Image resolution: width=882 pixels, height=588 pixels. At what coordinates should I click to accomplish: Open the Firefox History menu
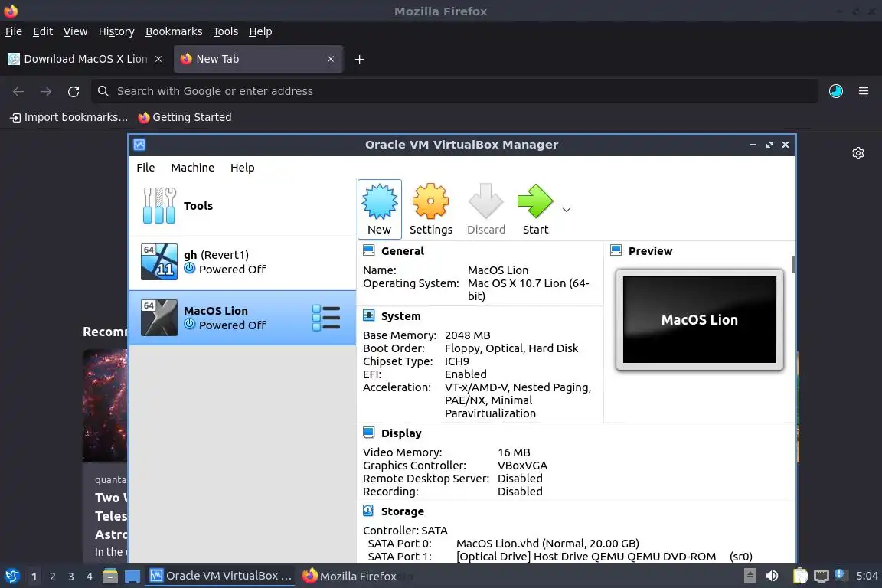click(x=116, y=31)
